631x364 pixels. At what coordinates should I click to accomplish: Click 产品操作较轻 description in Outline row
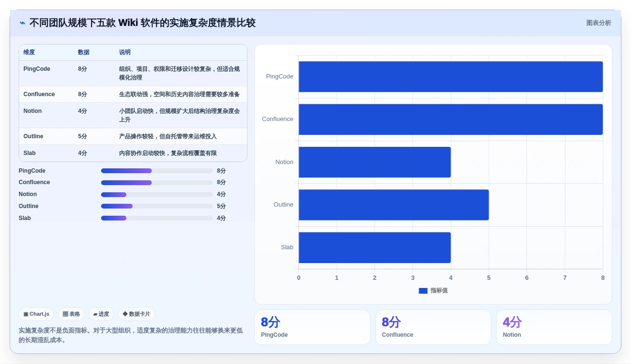coord(168,136)
